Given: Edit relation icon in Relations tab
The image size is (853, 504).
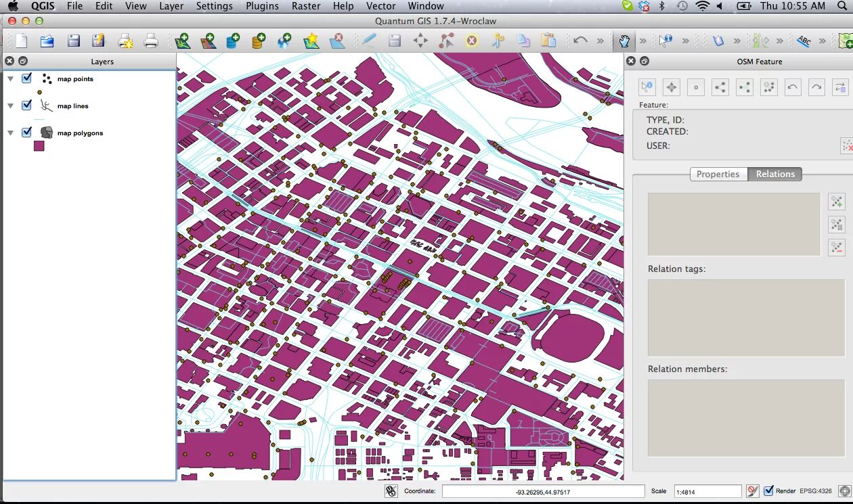Looking at the screenshot, I should (837, 225).
